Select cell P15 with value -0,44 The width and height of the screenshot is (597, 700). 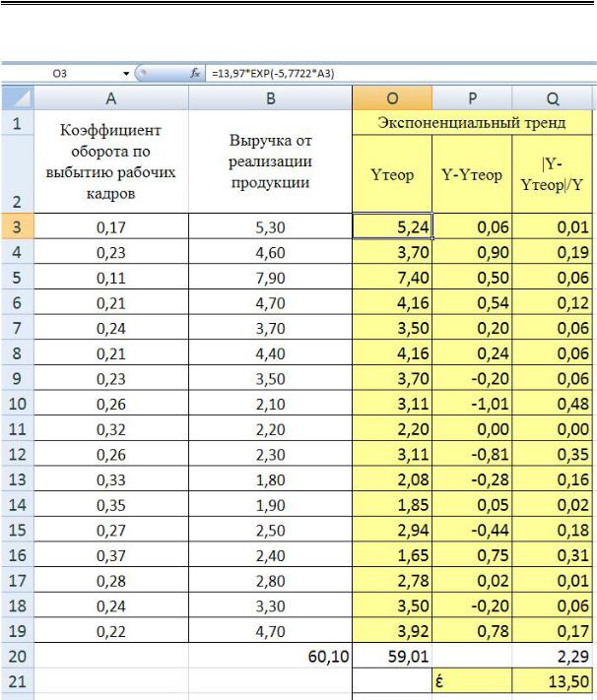point(472,530)
